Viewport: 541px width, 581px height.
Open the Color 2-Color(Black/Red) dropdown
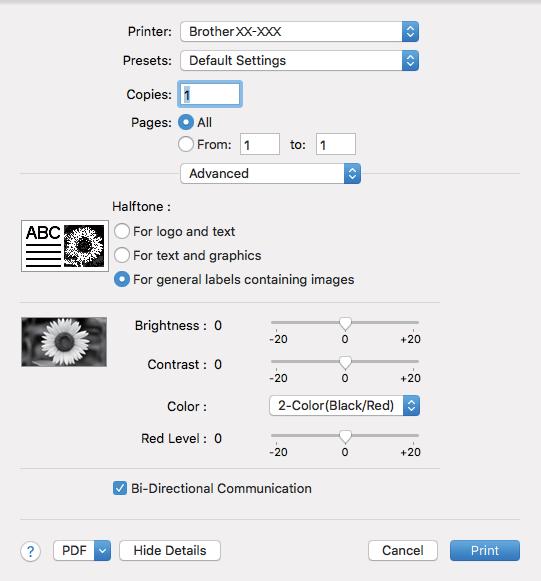point(345,405)
